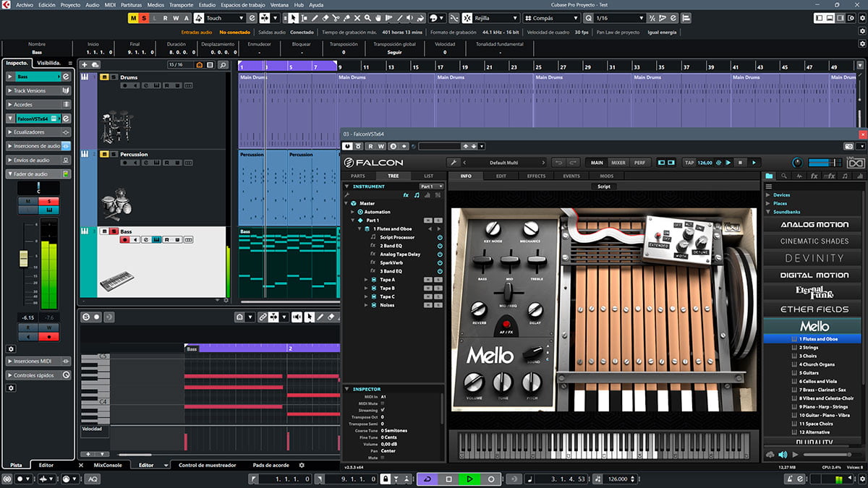
Task: Pick the eraser tool in main toolbar
Action: coord(325,17)
